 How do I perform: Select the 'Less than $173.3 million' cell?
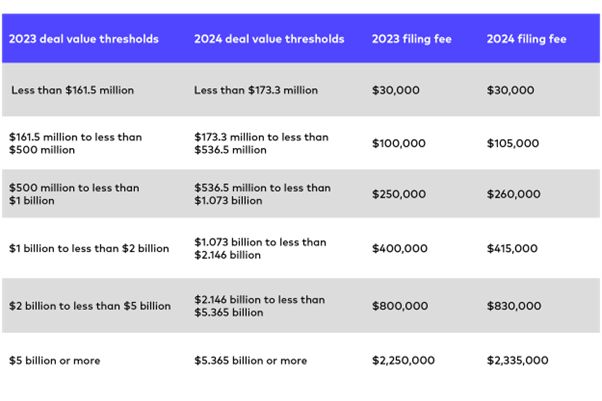tap(256, 90)
